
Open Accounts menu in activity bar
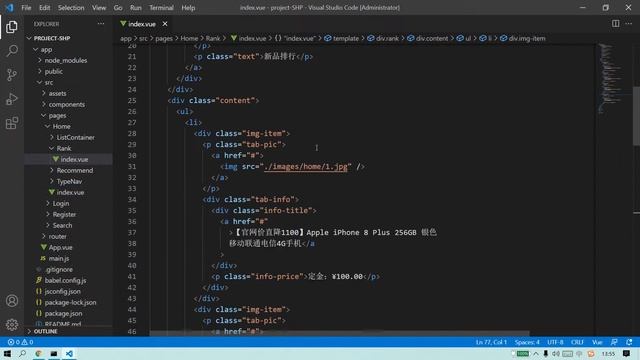(x=12, y=301)
